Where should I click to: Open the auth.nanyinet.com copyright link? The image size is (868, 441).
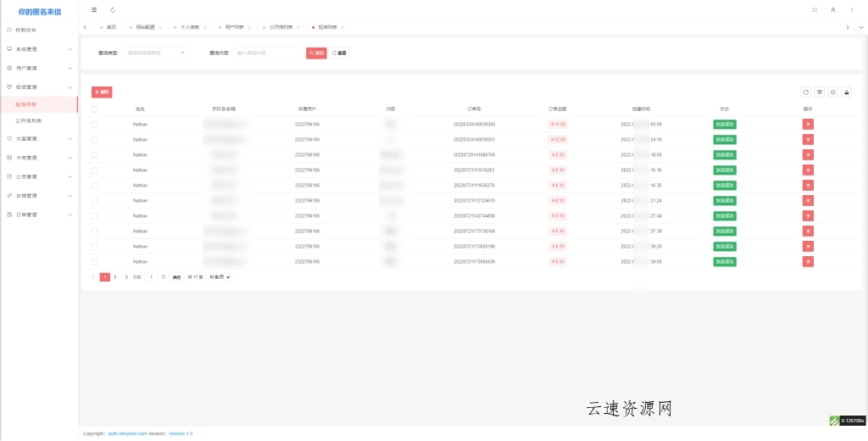127,434
